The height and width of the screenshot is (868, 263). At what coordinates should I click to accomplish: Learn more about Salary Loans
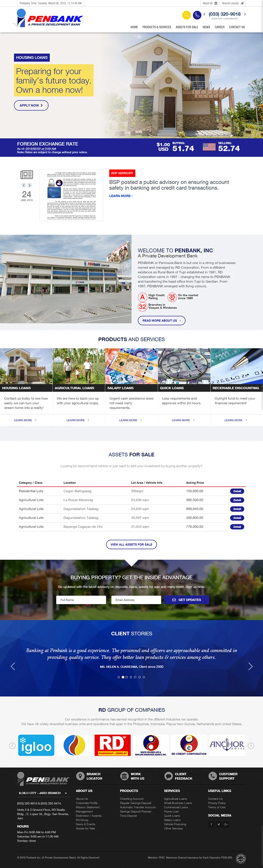tap(130, 420)
